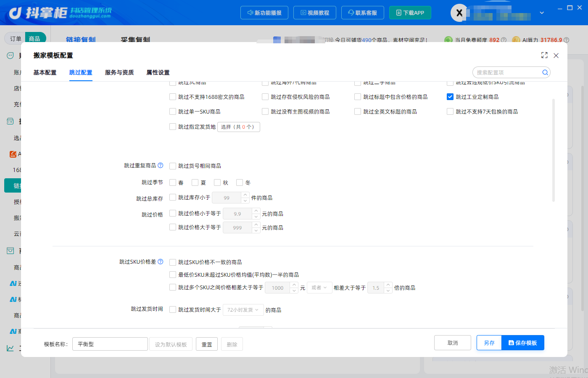Expand the dialog to fullscreen
The height and width of the screenshot is (378, 588).
coord(544,55)
